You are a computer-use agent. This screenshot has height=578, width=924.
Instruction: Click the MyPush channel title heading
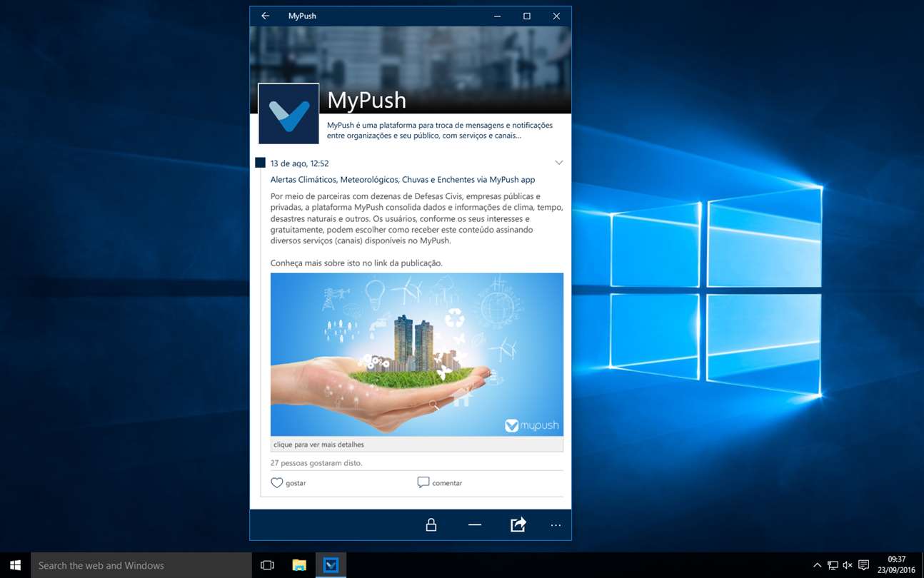point(366,101)
